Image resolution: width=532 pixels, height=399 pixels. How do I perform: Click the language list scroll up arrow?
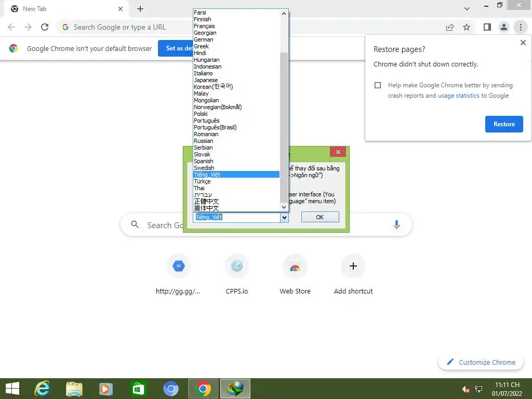tap(284, 14)
